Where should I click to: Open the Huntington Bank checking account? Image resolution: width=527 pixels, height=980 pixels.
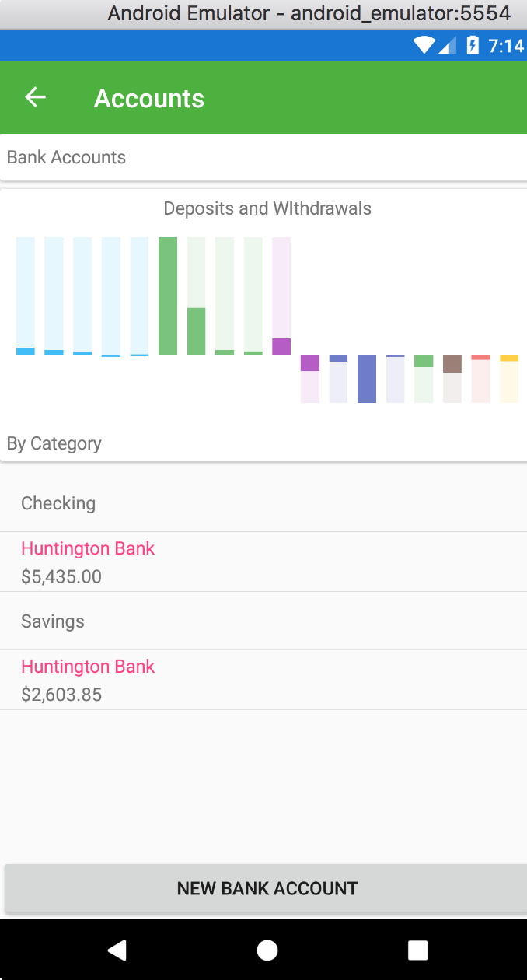[x=88, y=548]
